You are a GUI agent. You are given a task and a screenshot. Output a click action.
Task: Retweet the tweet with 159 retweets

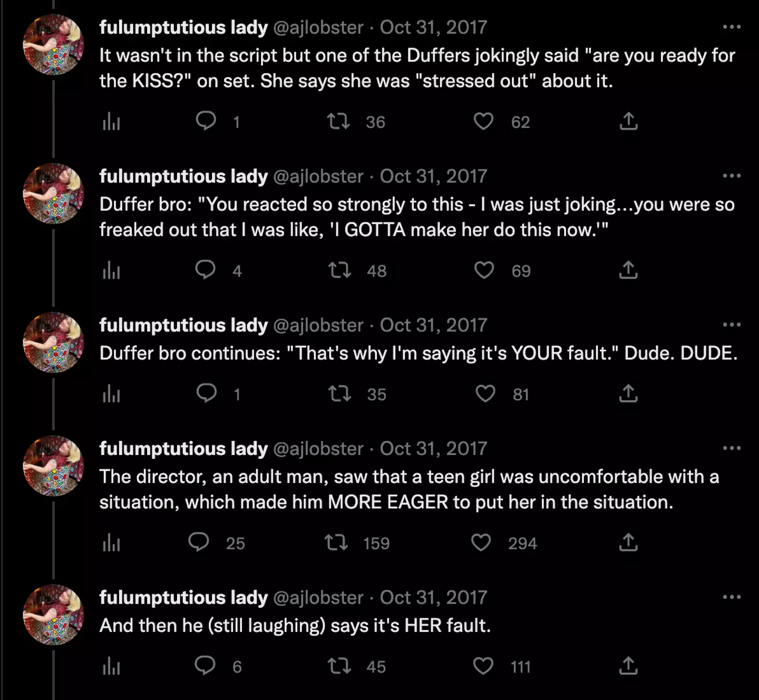336,543
